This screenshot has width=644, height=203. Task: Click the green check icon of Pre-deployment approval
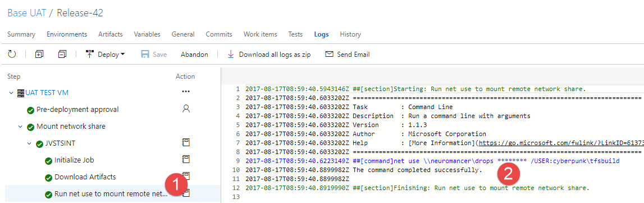point(30,110)
